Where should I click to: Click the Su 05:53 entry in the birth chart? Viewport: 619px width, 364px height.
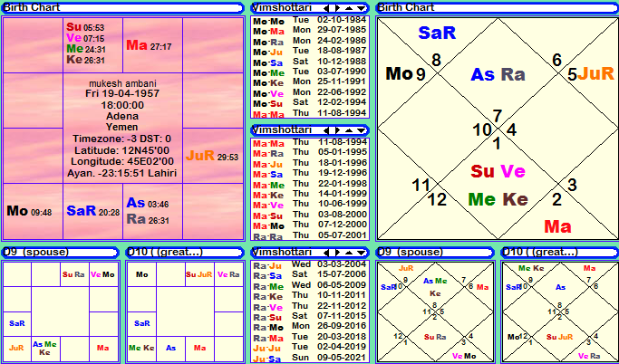click(85, 27)
